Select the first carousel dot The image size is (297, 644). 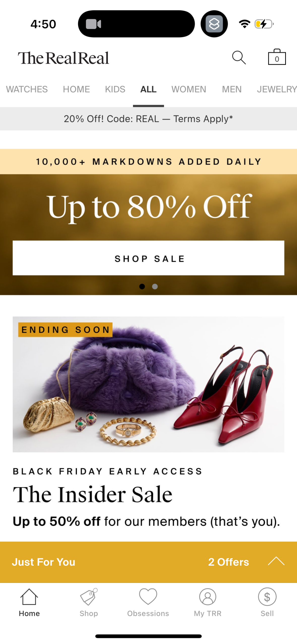point(142,286)
